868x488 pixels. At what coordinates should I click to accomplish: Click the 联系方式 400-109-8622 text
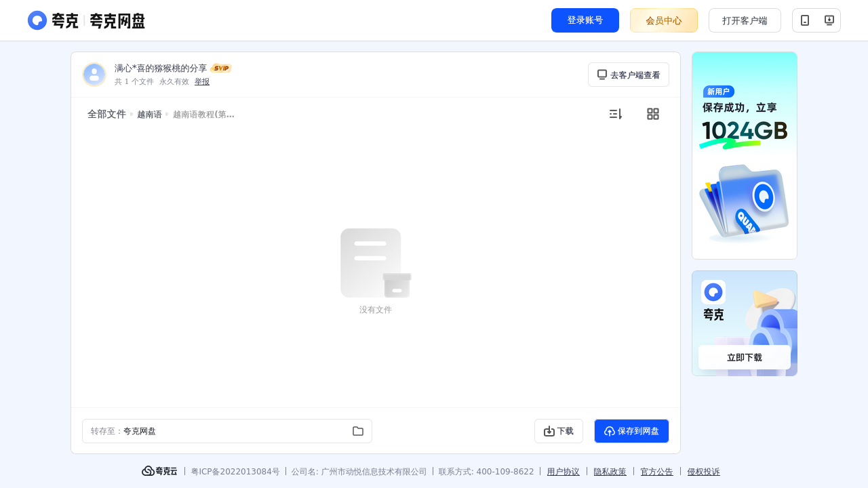(486, 472)
